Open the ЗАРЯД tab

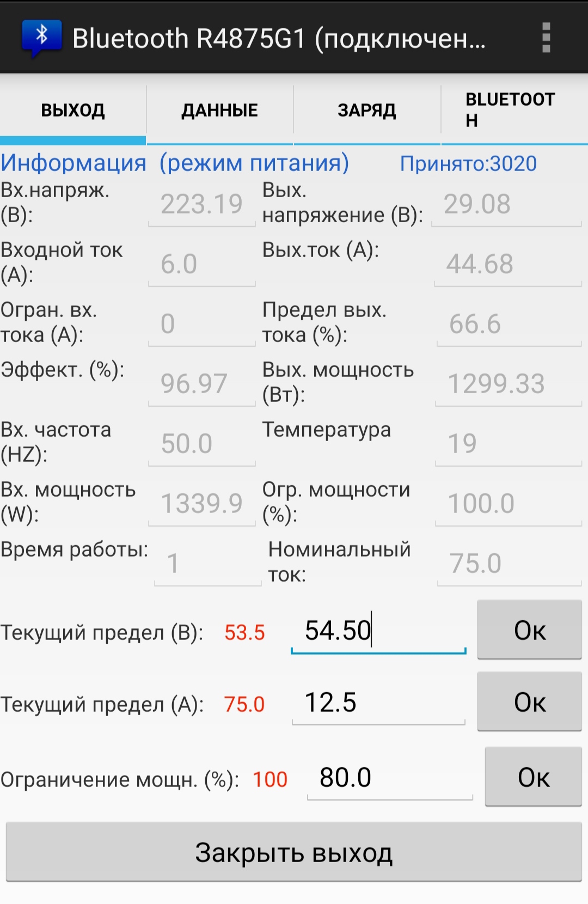pyautogui.click(x=367, y=110)
